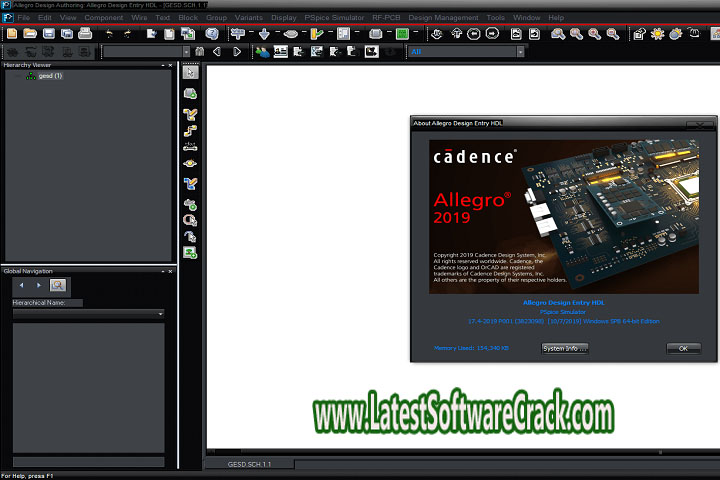Select gesd (1) in Hierarchy Viewer
Image resolution: width=720 pixels, height=480 pixels.
coord(50,76)
